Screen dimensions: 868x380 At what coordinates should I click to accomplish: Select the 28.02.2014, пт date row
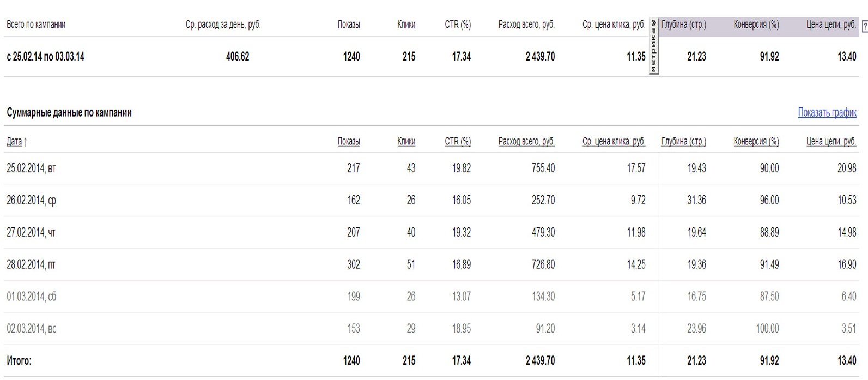pos(31,265)
